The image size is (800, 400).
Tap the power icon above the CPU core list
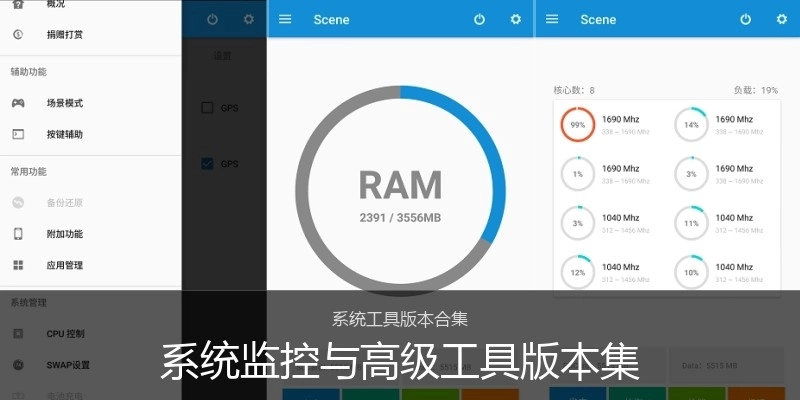coord(746,19)
